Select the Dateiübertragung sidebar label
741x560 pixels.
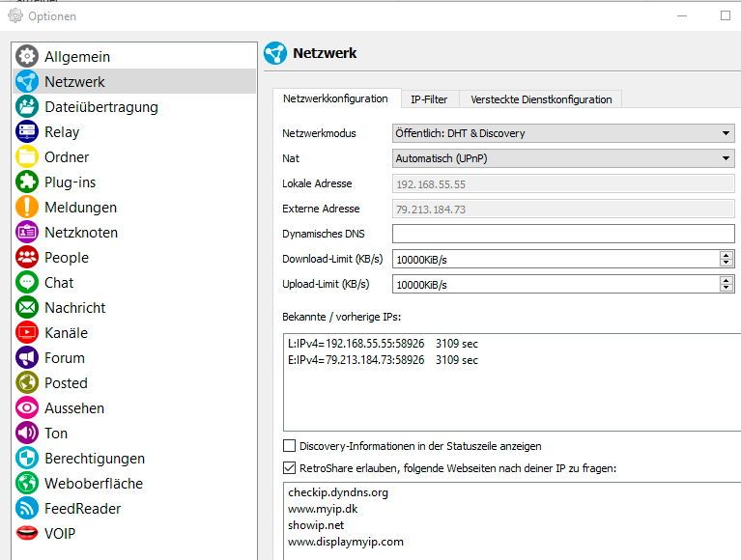101,107
